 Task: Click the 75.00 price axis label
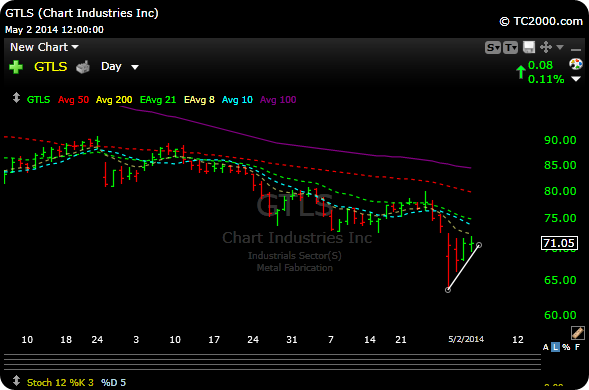[x=560, y=218]
